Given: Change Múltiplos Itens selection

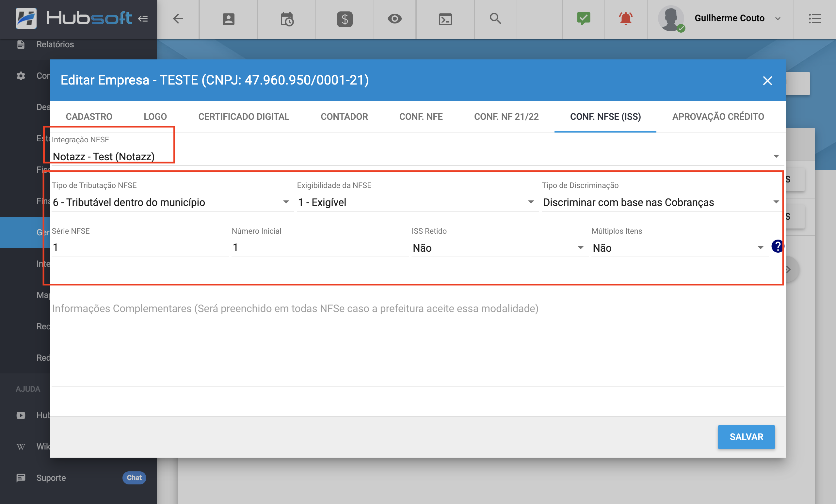Looking at the screenshot, I should (679, 248).
